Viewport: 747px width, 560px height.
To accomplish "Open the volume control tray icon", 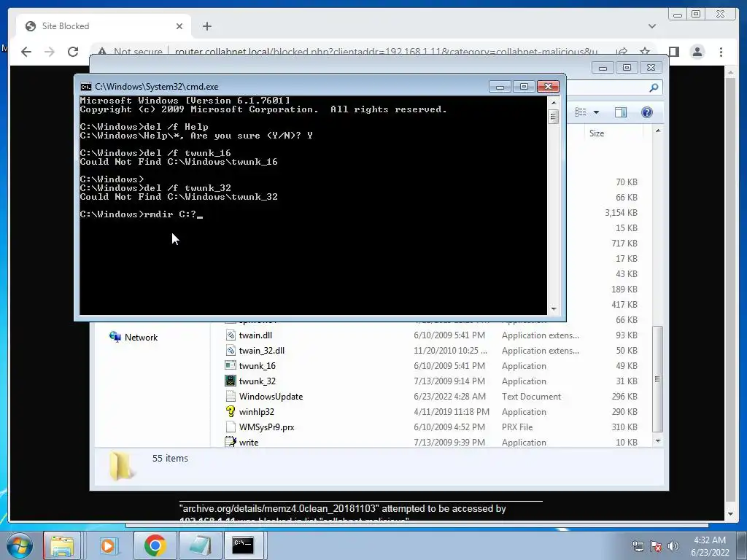I will point(673,546).
